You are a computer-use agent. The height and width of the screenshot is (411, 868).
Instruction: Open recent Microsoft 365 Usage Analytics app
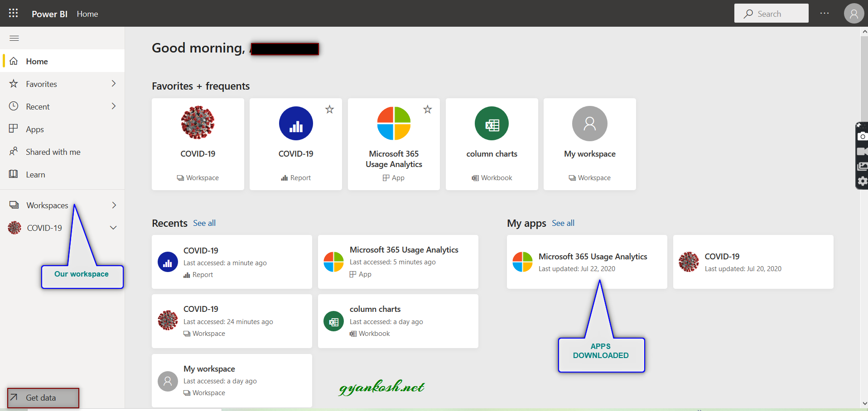click(398, 262)
